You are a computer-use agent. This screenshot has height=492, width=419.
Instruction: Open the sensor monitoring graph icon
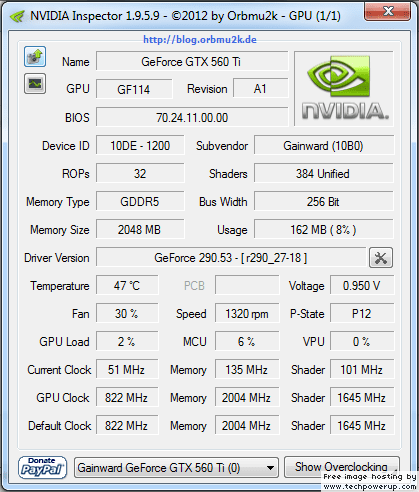coord(35,84)
